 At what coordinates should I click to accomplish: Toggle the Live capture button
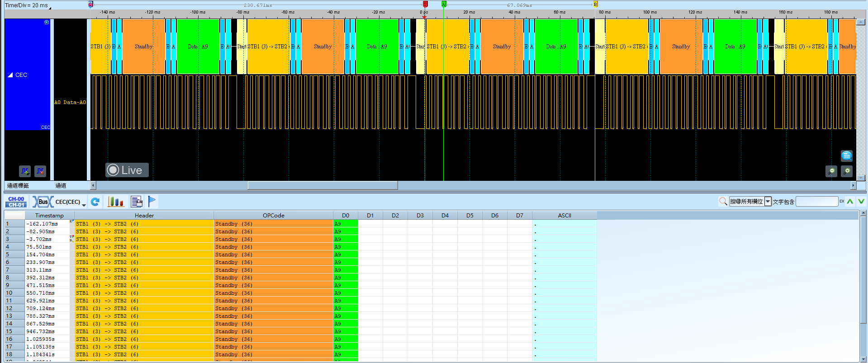coord(127,170)
